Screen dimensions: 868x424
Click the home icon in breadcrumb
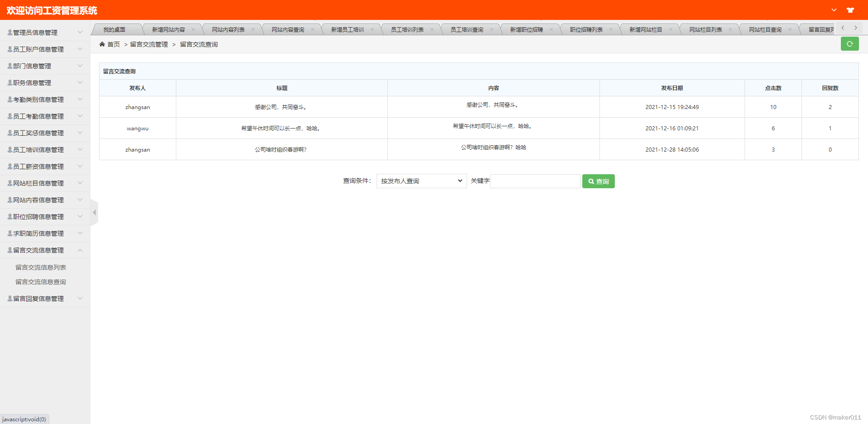(x=102, y=44)
